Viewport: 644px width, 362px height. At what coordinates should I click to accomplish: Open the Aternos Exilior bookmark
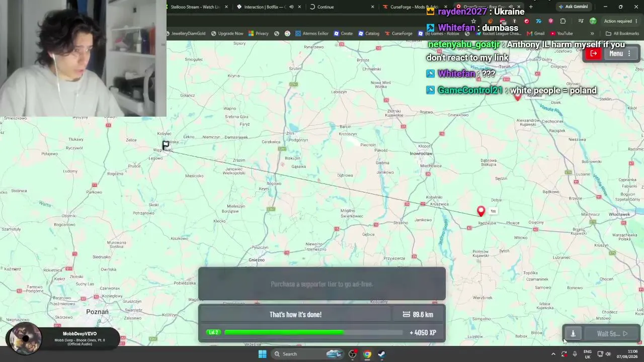312,34
